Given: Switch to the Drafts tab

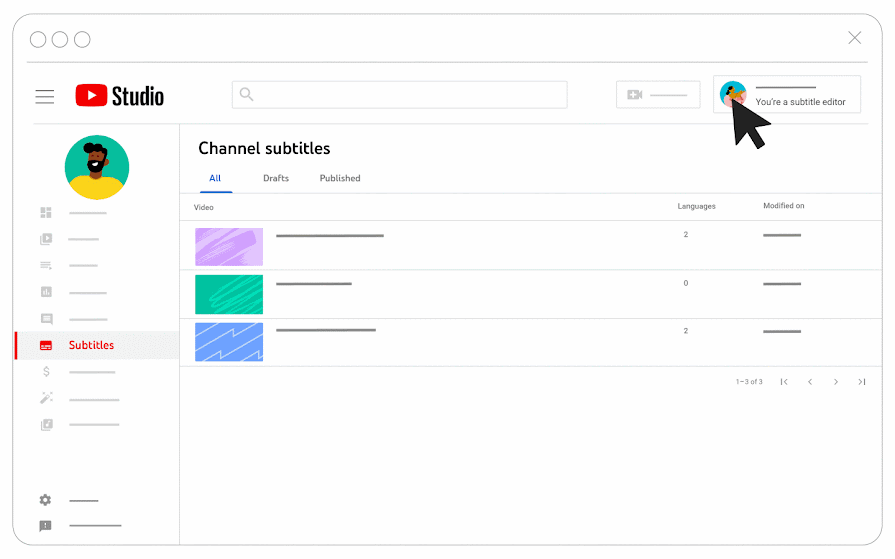Looking at the screenshot, I should (x=276, y=178).
